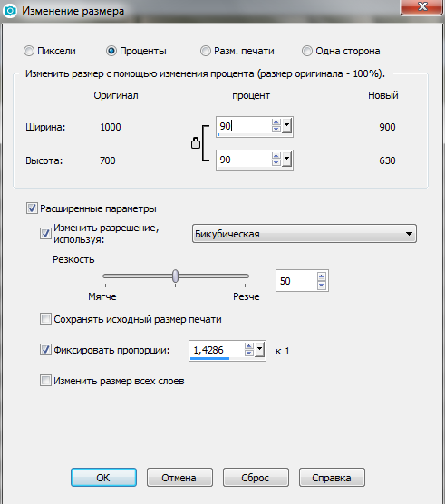This screenshot has width=445, height=504.
Task: Click the aspect ratio 1,4286 field
Action: (x=217, y=350)
